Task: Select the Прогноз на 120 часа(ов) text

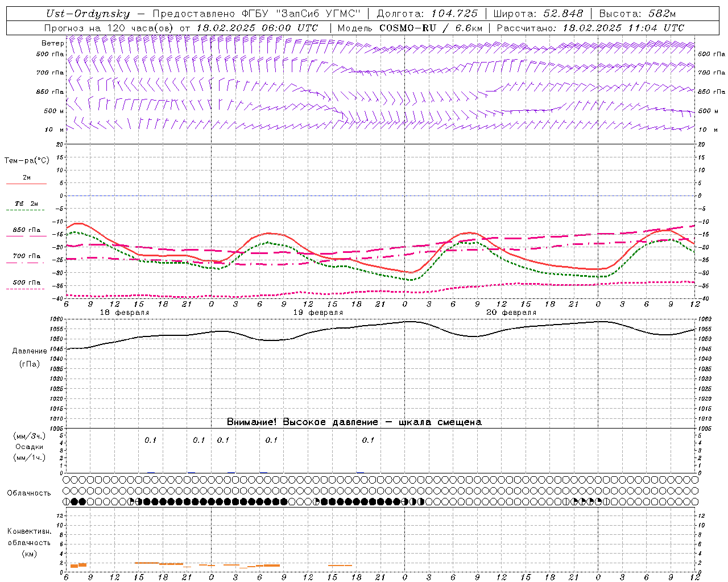Action: (110, 28)
